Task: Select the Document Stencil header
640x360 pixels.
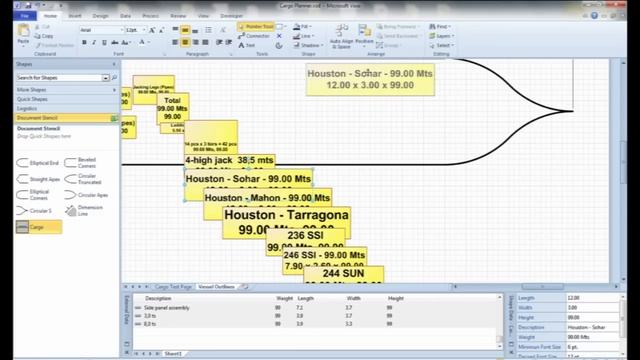Action: tap(67, 118)
